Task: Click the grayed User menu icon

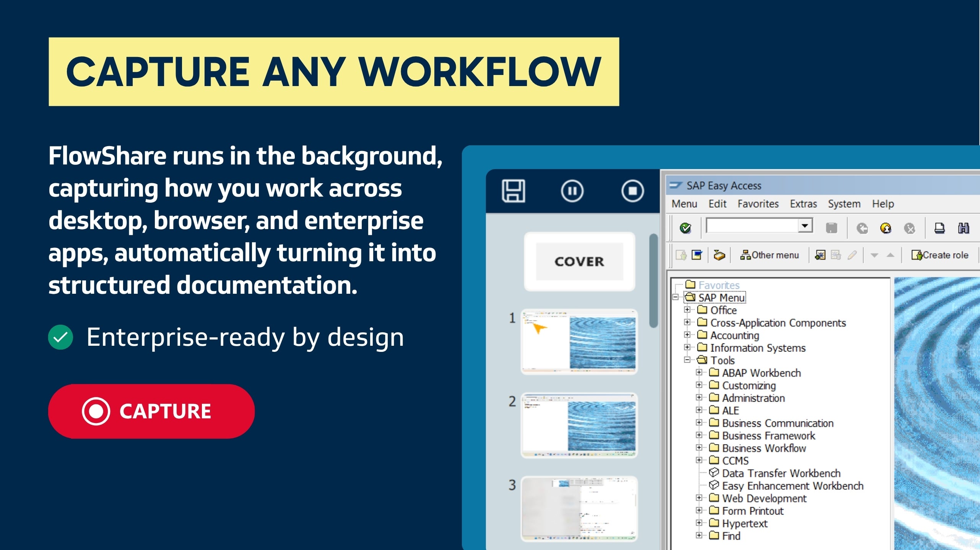Action: (681, 255)
